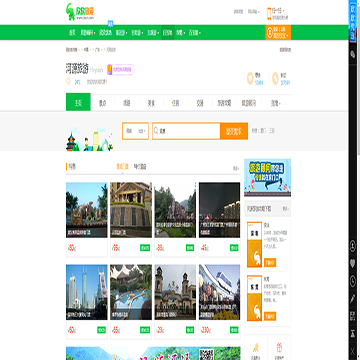Switch to the 交通 tab
Screen dimensions: 360x360
click(x=200, y=104)
